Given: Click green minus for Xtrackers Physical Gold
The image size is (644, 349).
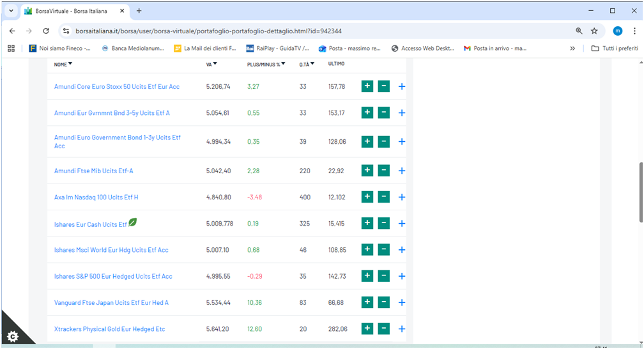Looking at the screenshot, I should (x=383, y=329).
